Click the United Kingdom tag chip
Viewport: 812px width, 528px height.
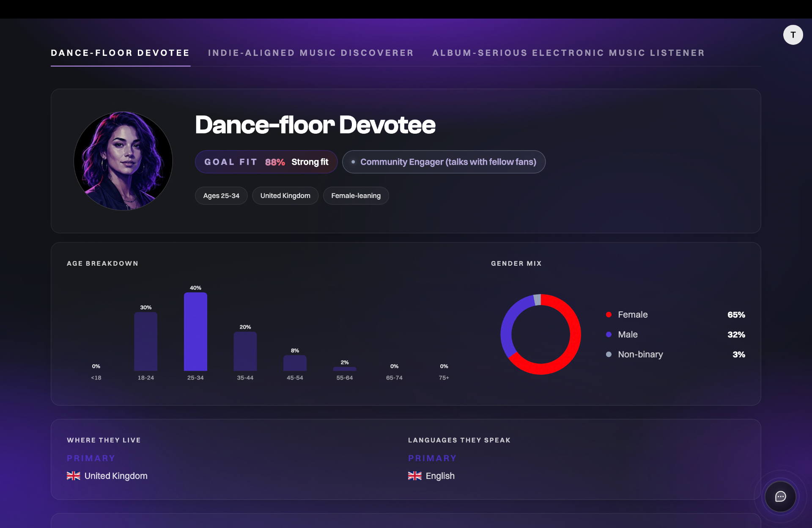pos(285,196)
